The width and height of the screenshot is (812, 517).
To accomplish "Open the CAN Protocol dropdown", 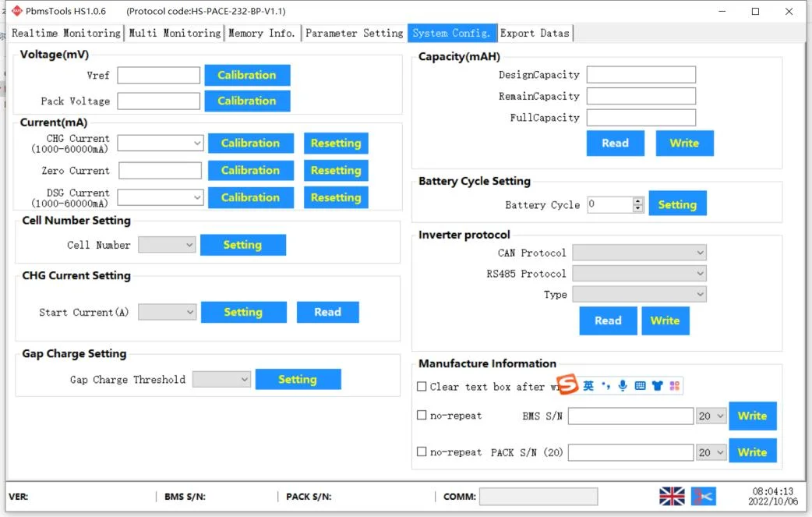I will click(x=639, y=253).
